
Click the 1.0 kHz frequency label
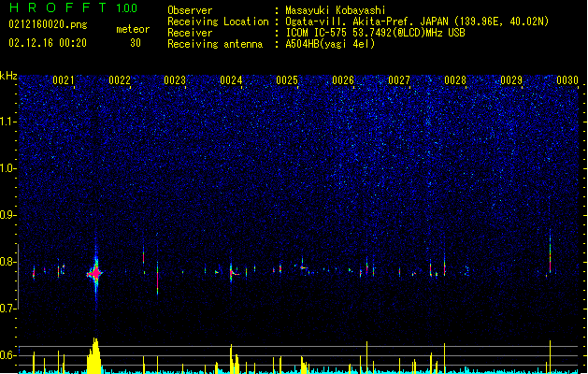(x=7, y=168)
